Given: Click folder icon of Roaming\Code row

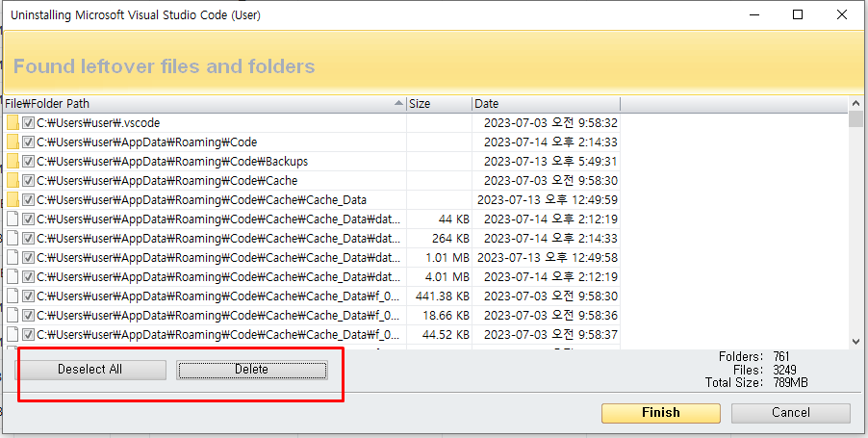Looking at the screenshot, I should pyautogui.click(x=13, y=142).
